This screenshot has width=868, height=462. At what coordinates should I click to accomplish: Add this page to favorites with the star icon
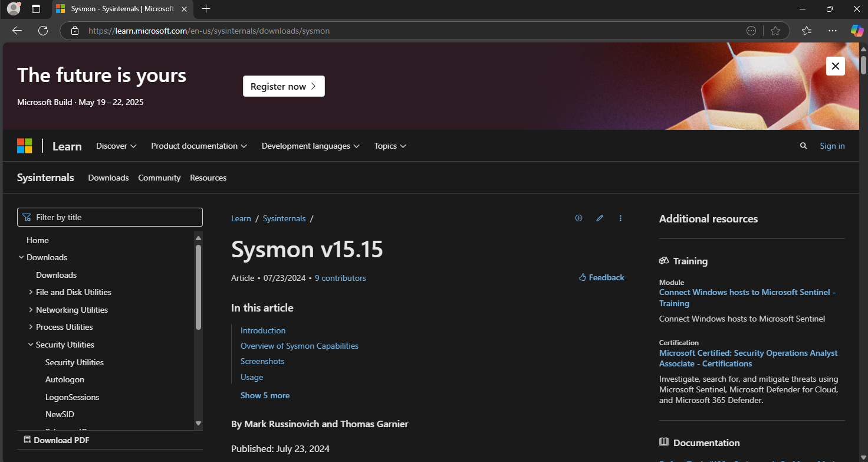point(775,31)
